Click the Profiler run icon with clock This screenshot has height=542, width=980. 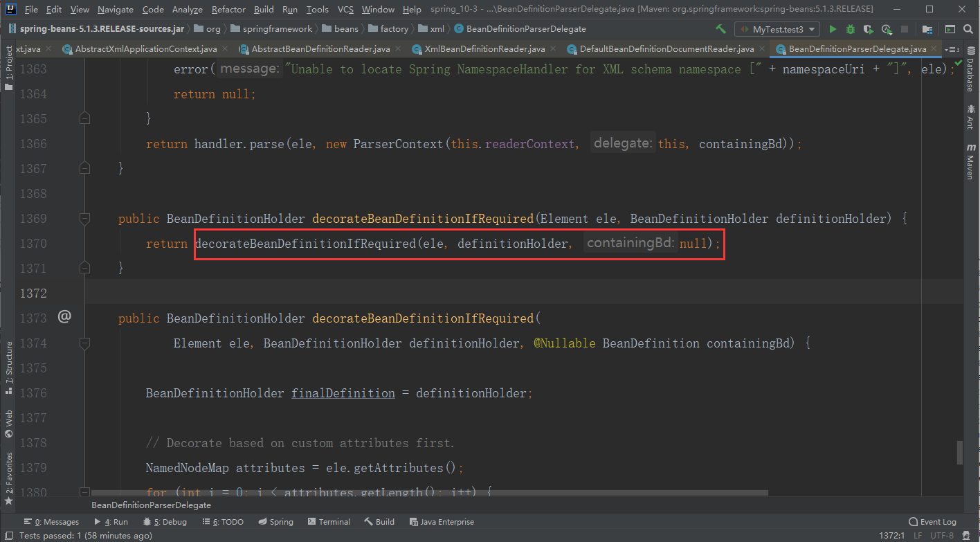pyautogui.click(x=887, y=29)
